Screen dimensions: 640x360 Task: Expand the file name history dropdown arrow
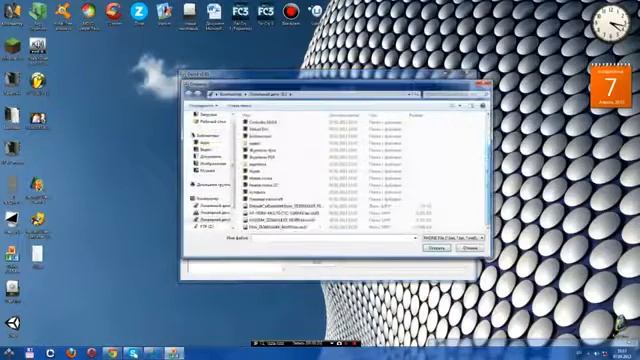(x=415, y=238)
